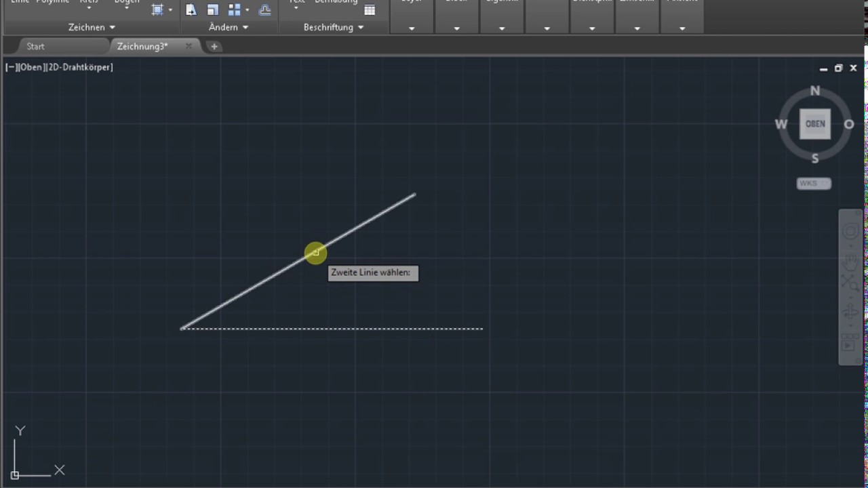Viewport: 868px width, 488px height.
Task: Activate the Pan hand tool
Action: click(x=850, y=261)
